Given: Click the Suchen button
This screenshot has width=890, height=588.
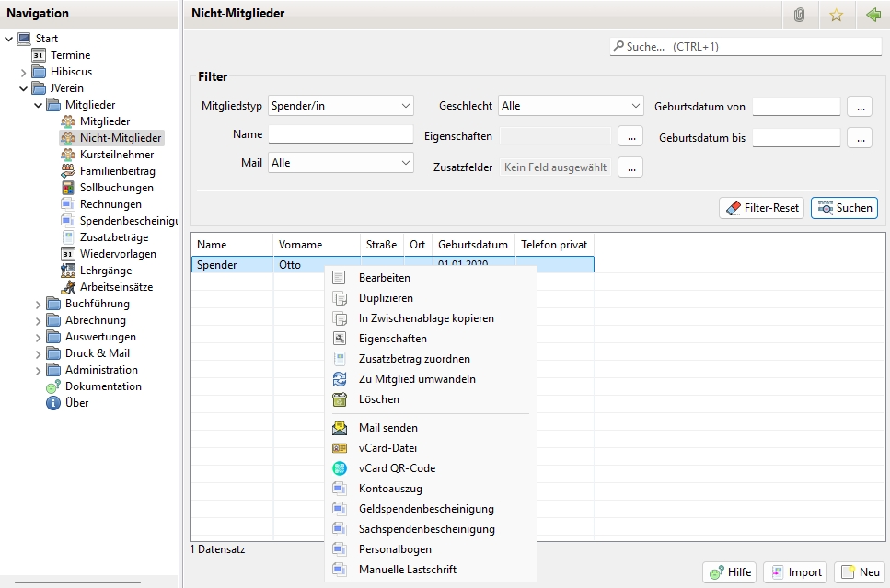Looking at the screenshot, I should (844, 208).
